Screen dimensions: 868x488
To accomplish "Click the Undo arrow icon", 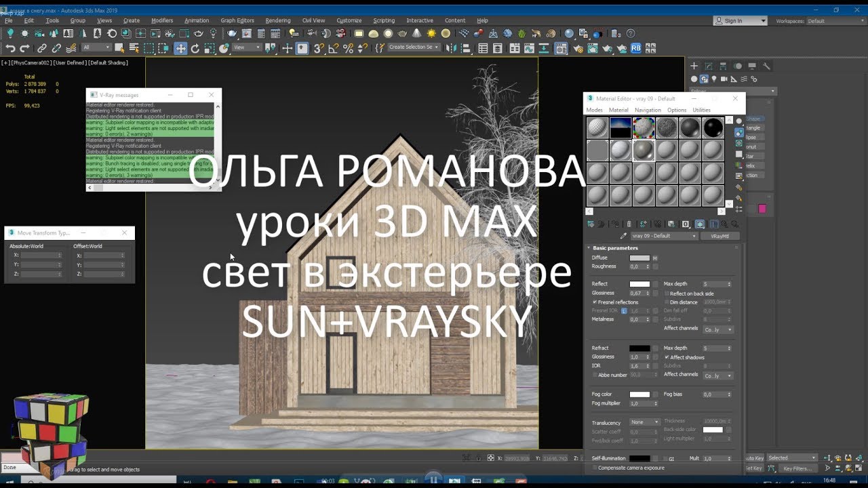I will (x=10, y=48).
